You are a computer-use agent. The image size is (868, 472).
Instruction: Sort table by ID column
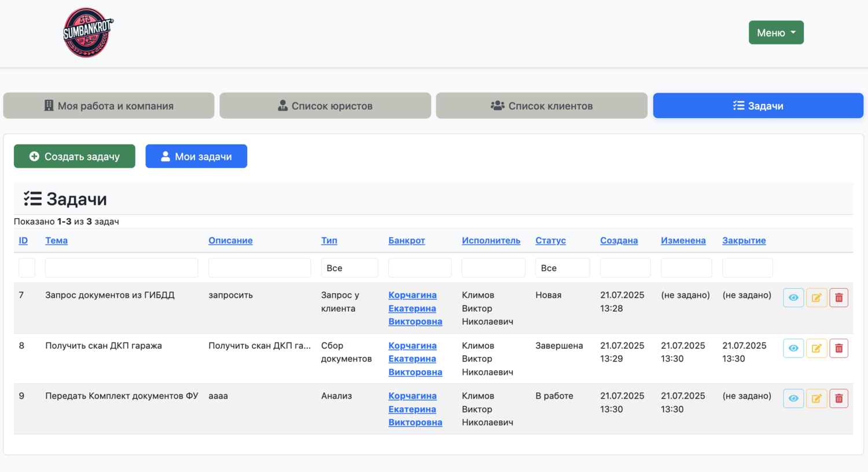pyautogui.click(x=23, y=240)
